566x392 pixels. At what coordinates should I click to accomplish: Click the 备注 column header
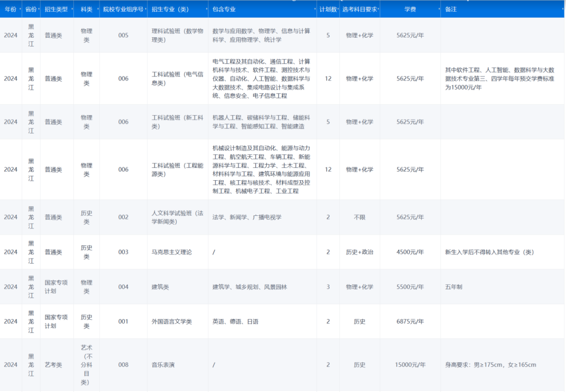point(451,8)
